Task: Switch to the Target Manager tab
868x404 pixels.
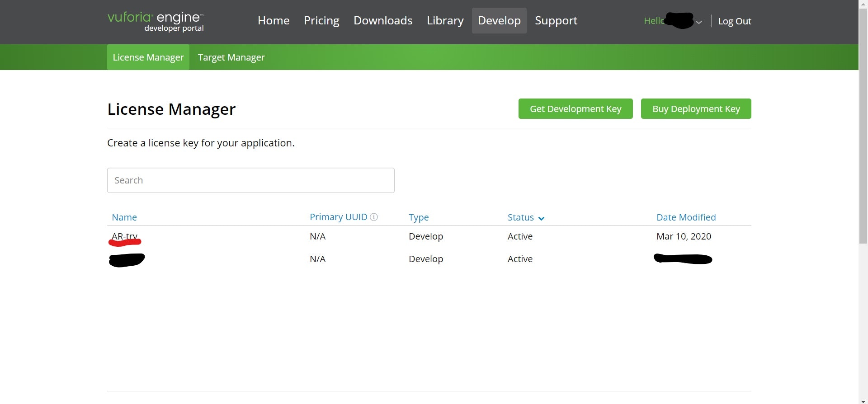Action: pos(231,57)
